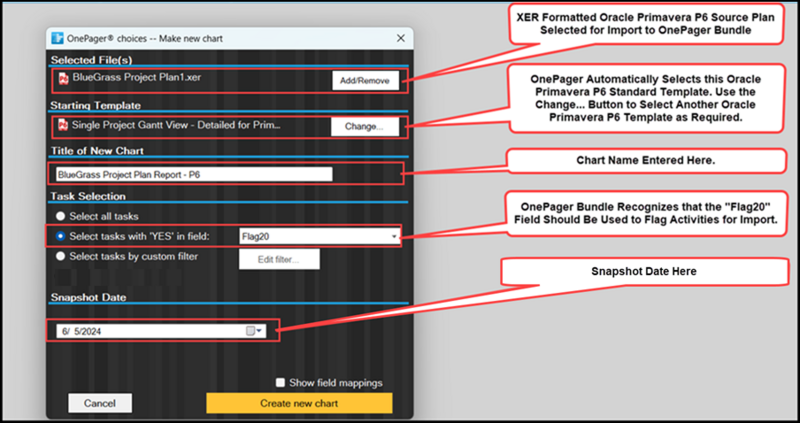Image resolution: width=800 pixels, height=423 pixels.
Task: Click the XER file icon beside BlueGrass Project Plan1.xer
Action: [63, 79]
